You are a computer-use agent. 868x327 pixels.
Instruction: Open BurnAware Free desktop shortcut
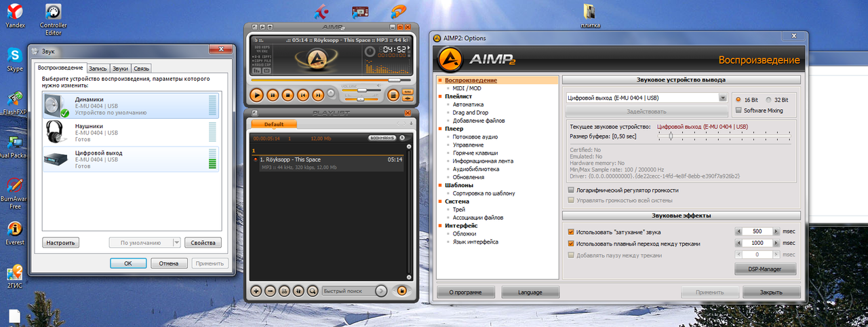click(x=14, y=193)
